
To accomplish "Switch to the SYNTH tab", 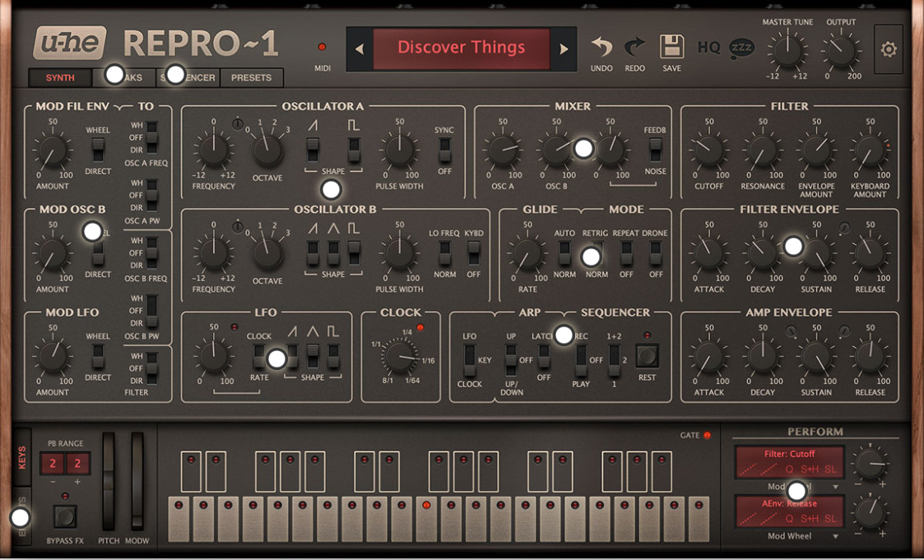I will point(60,78).
